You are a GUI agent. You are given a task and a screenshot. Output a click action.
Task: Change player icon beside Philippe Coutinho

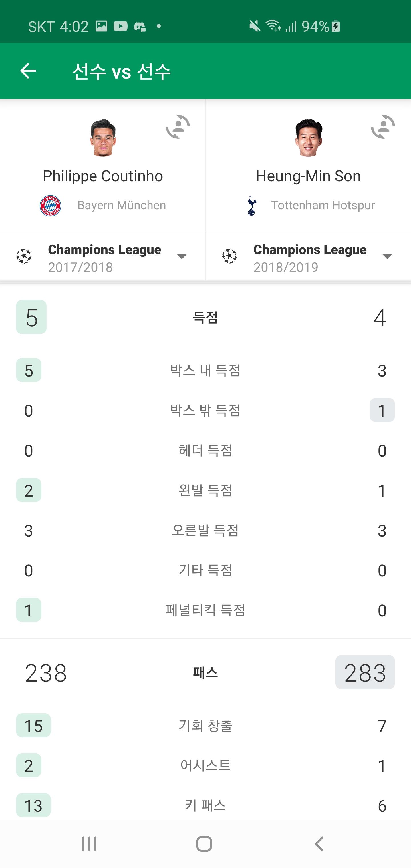tap(178, 127)
